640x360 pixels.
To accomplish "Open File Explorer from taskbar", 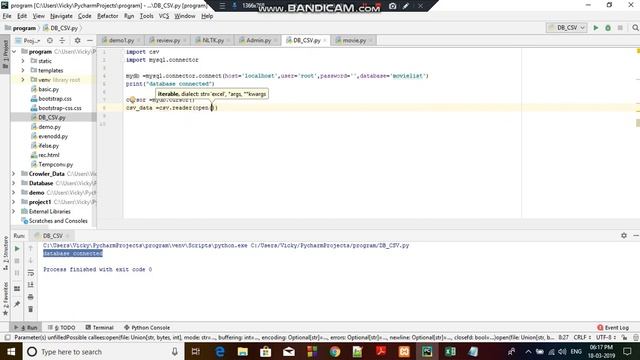I will (x=242, y=351).
